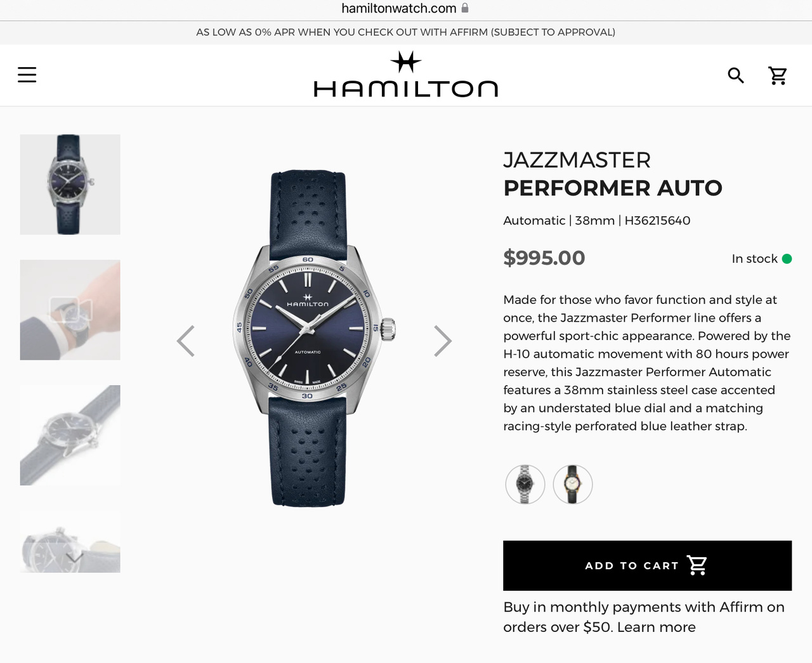Image resolution: width=812 pixels, height=663 pixels.
Task: Click the green in-stock indicator dot
Action: (787, 259)
